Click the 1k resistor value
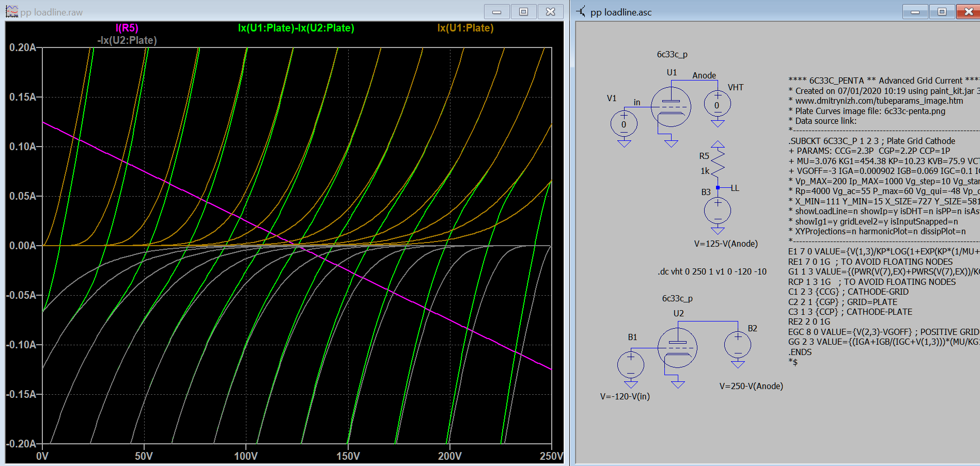The width and height of the screenshot is (980, 466). point(705,171)
